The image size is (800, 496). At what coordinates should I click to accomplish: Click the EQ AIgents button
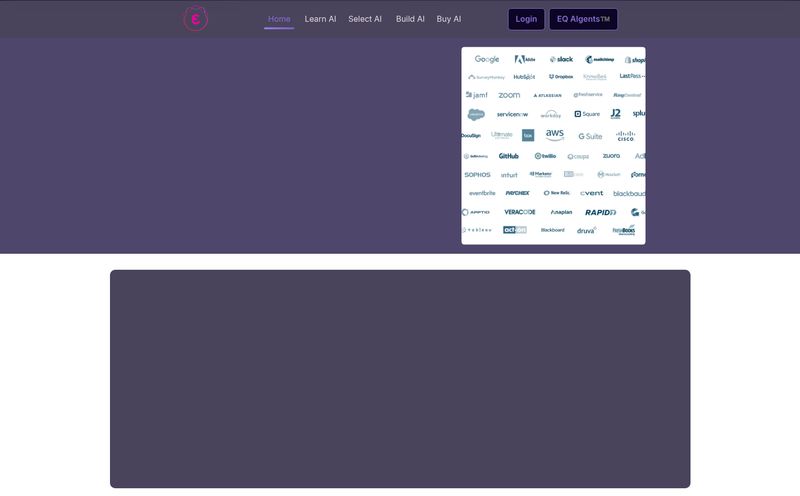pos(583,19)
